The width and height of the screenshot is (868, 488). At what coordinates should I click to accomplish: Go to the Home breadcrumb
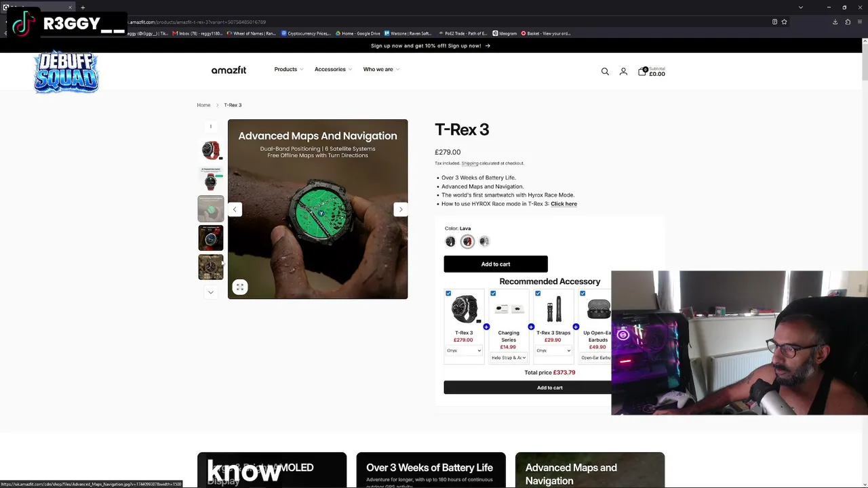point(203,105)
